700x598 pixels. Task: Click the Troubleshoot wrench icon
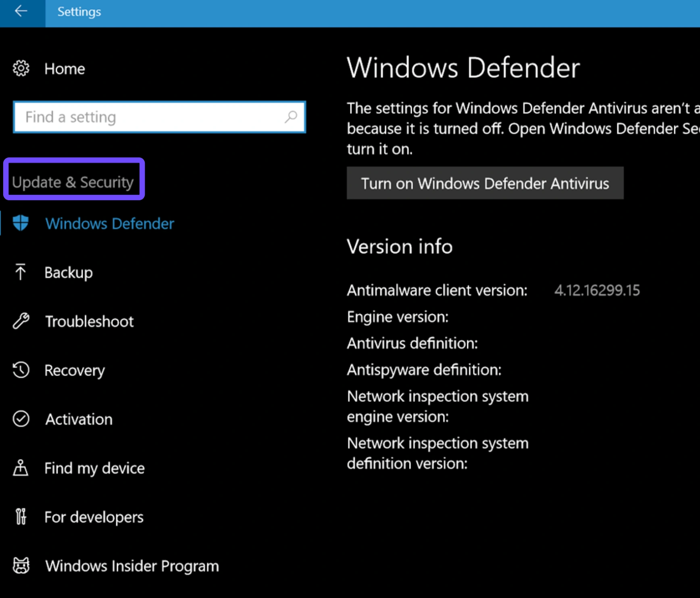coord(21,321)
